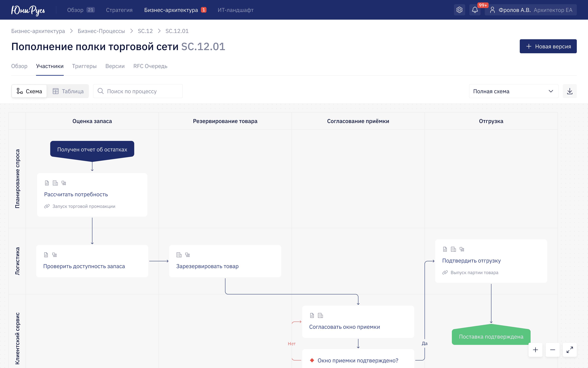Select the Получен отчет об остатках start node
Image resolution: width=588 pixels, height=368 pixels.
92,151
